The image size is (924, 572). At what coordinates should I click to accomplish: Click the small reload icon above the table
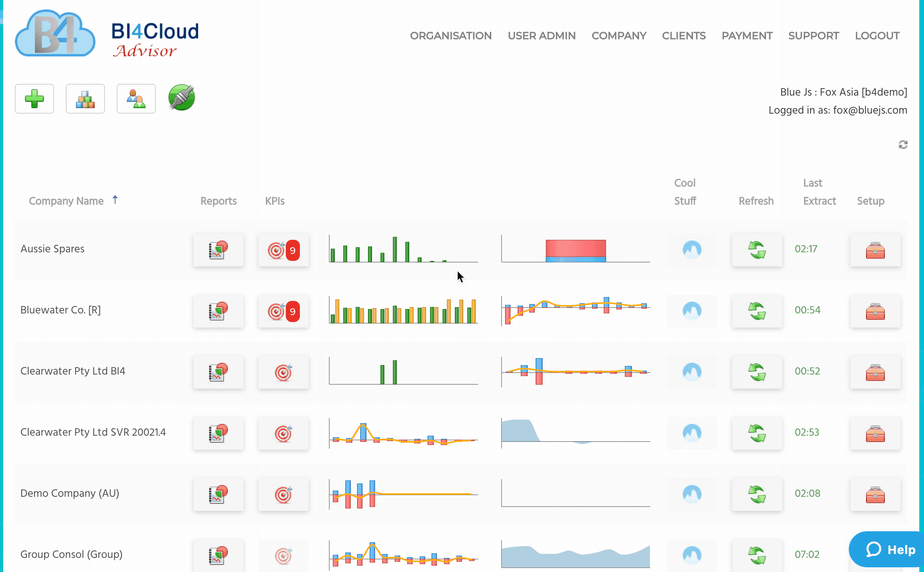pos(903,145)
